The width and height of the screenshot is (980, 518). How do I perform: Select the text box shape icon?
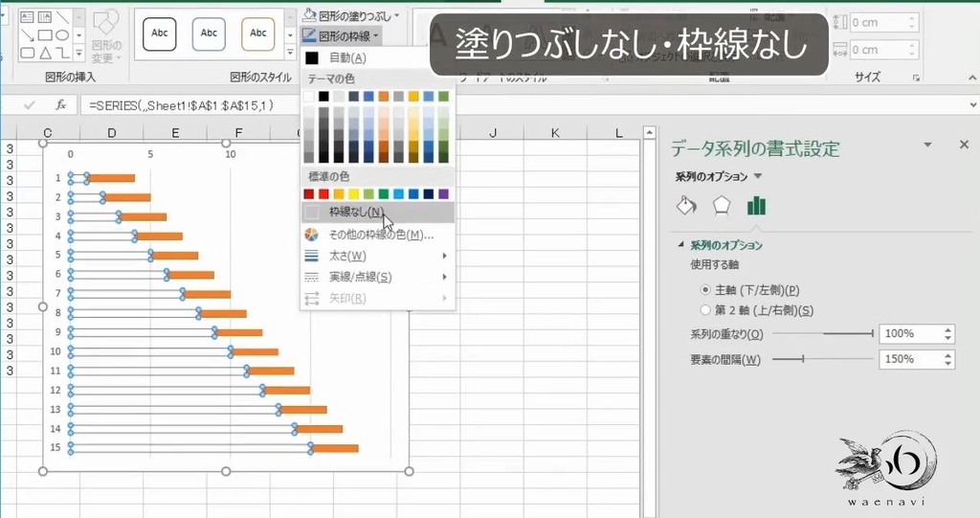point(27,17)
